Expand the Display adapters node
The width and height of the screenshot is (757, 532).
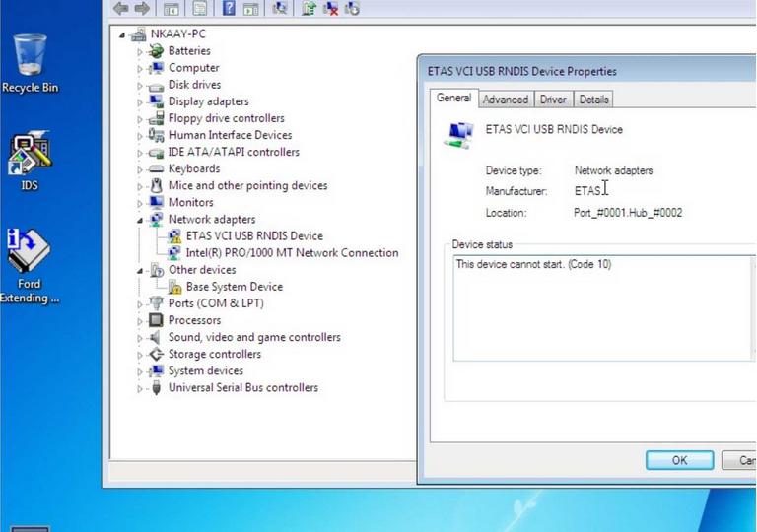coord(140,101)
